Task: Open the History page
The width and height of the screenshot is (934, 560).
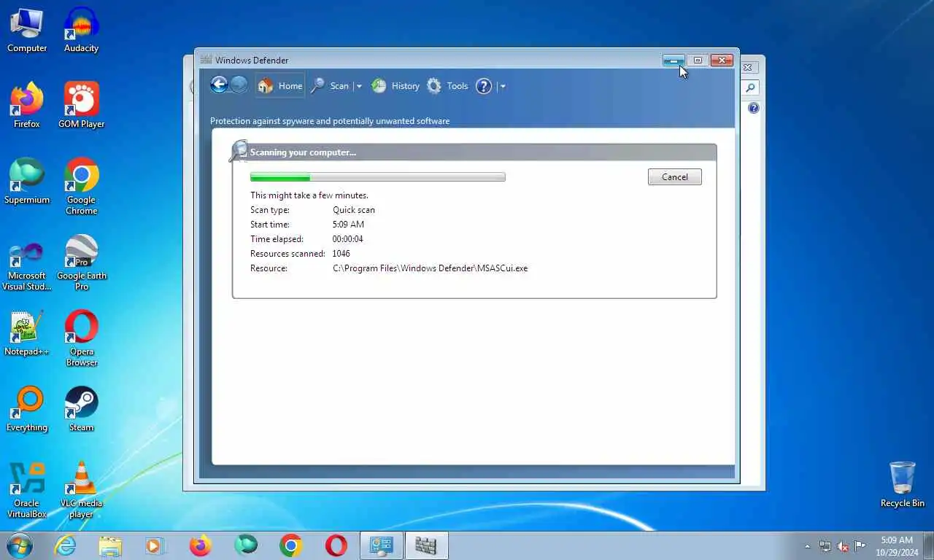Action: pyautogui.click(x=395, y=86)
